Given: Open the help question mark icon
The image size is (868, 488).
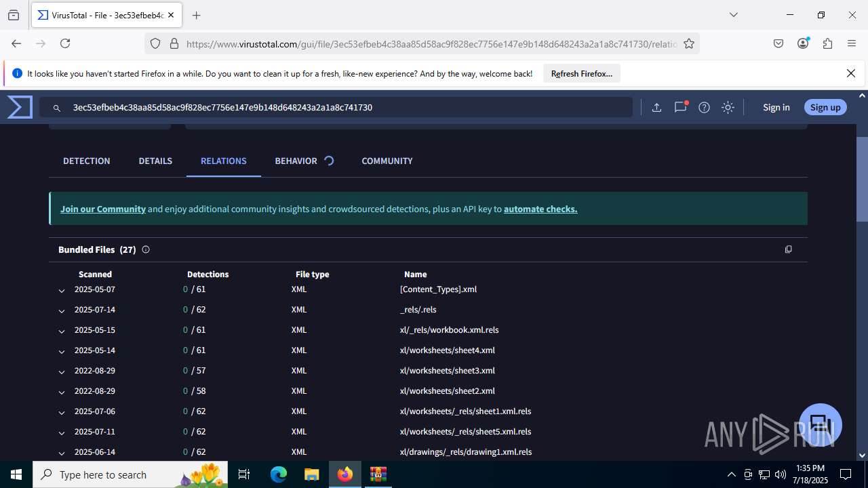Looking at the screenshot, I should tap(704, 107).
